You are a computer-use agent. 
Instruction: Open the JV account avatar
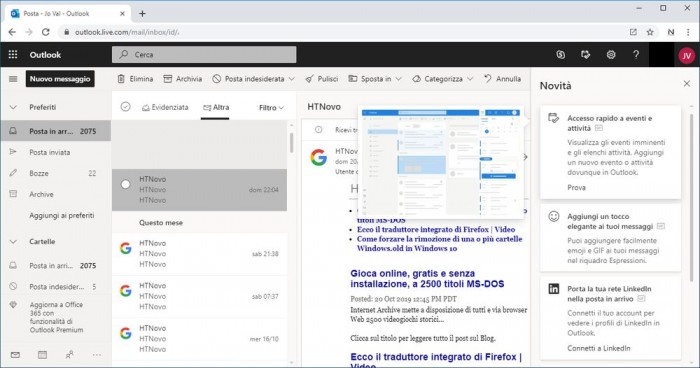tap(687, 55)
